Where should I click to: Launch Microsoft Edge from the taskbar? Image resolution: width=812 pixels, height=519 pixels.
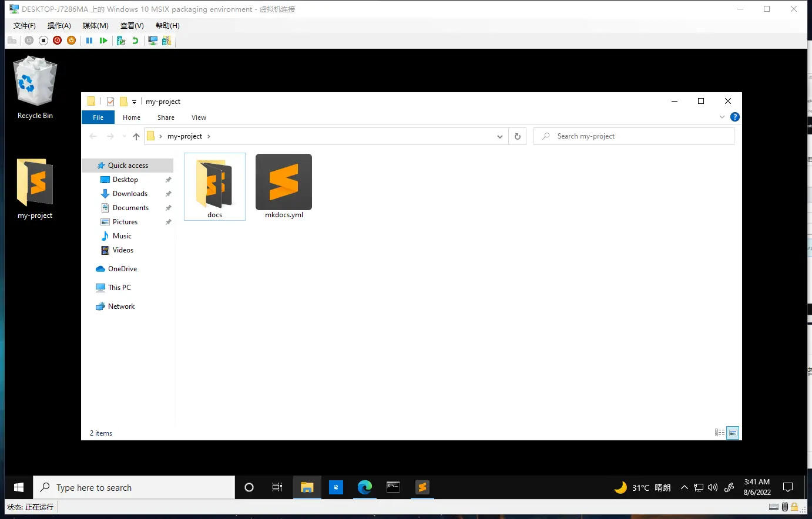pyautogui.click(x=365, y=487)
